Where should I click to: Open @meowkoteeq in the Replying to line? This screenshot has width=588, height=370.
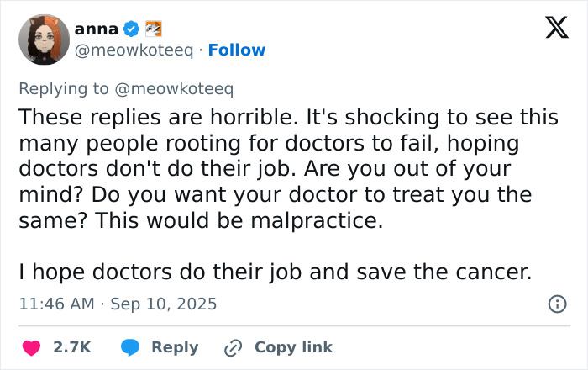(x=174, y=89)
